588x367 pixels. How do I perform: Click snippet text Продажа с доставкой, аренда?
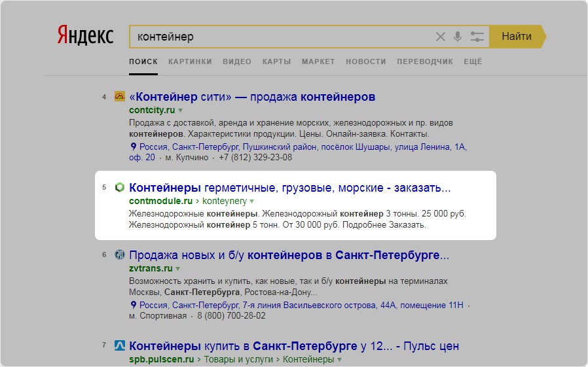[x=191, y=123]
